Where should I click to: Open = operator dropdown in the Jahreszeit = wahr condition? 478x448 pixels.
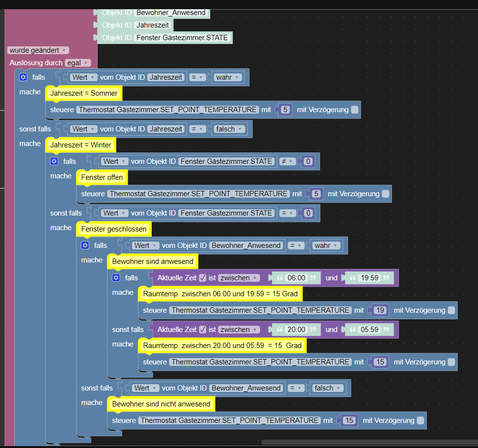point(197,77)
